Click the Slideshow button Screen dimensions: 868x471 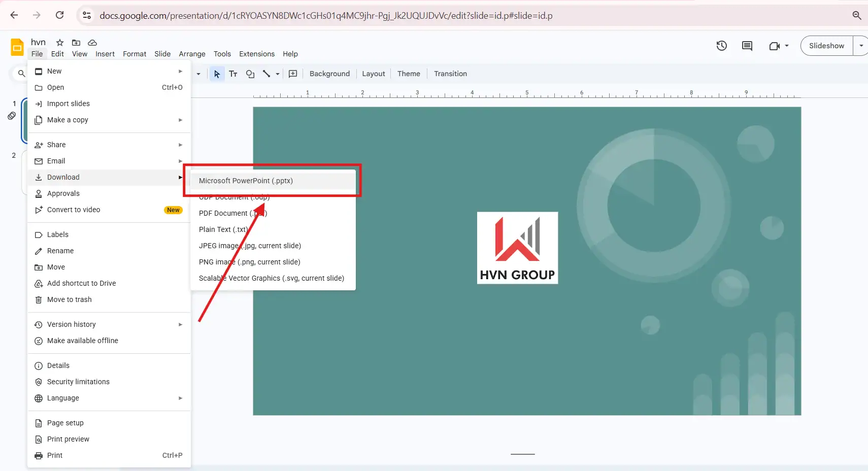[x=827, y=45]
